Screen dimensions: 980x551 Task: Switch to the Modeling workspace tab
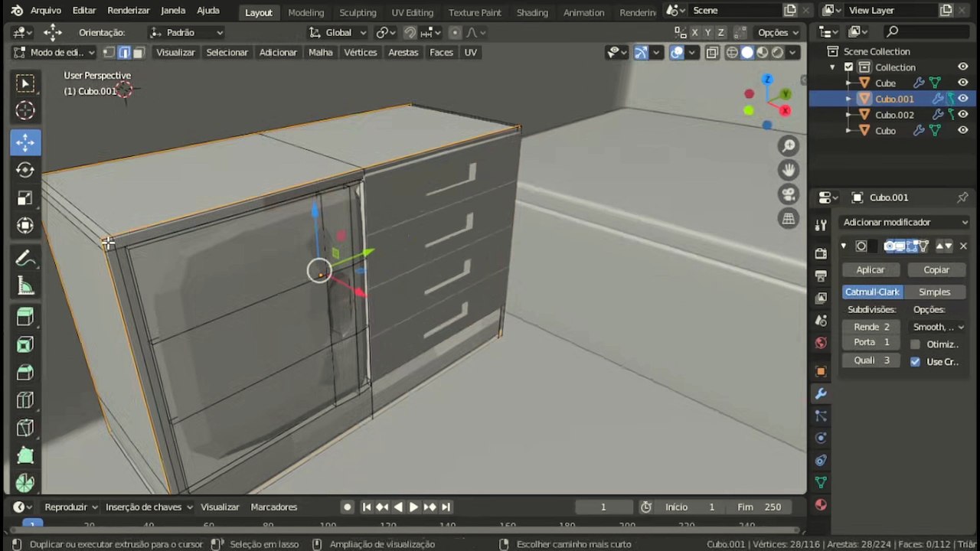pos(305,12)
